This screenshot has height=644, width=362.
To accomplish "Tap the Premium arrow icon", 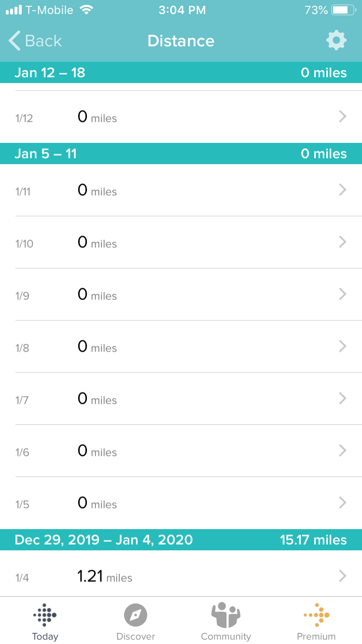I will [316, 615].
